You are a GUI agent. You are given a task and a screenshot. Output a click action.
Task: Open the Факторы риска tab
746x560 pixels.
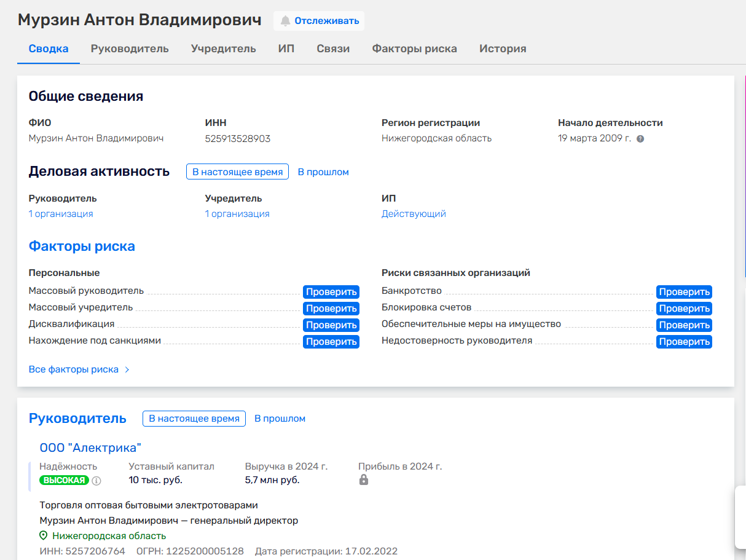[x=414, y=49]
